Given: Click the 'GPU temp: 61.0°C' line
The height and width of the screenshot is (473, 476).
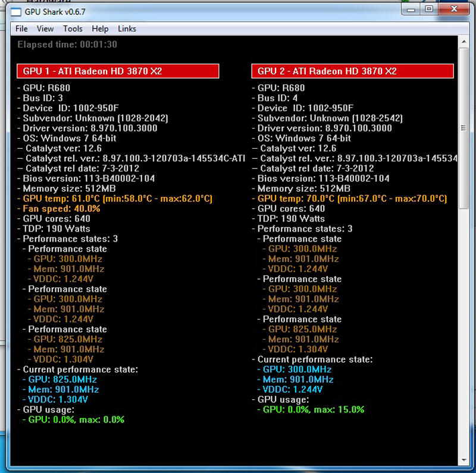Looking at the screenshot, I should tap(115, 199).
